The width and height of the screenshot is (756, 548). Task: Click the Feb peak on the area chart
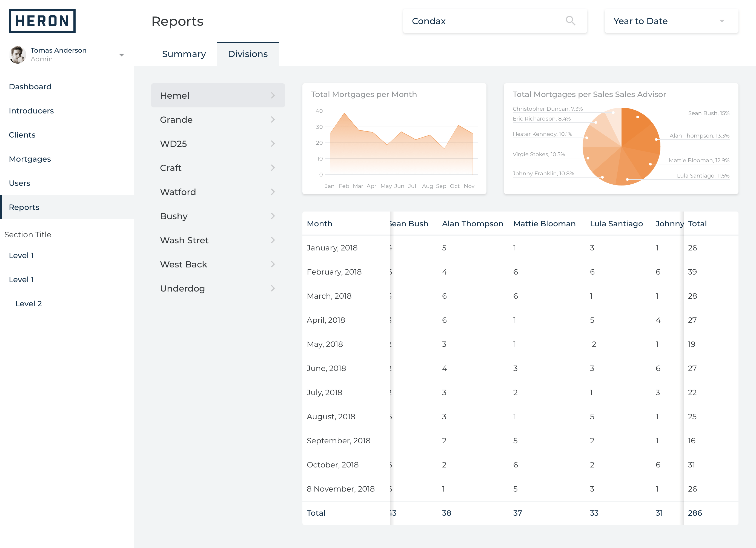coord(344,113)
